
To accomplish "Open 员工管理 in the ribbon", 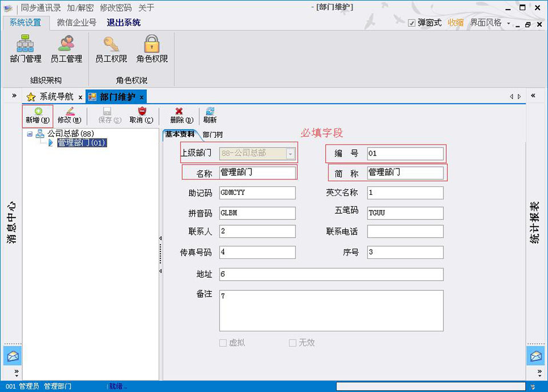I will tap(66, 49).
